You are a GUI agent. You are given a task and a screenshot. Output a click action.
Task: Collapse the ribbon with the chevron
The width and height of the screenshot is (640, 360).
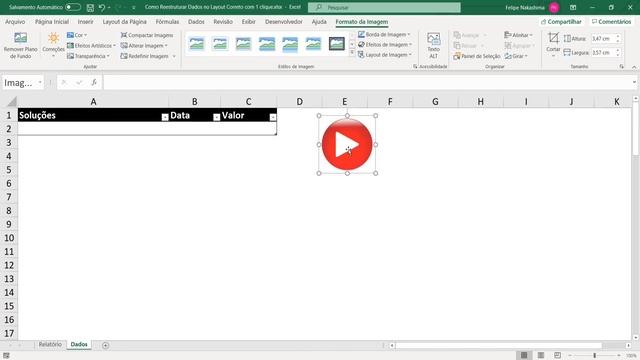634,67
